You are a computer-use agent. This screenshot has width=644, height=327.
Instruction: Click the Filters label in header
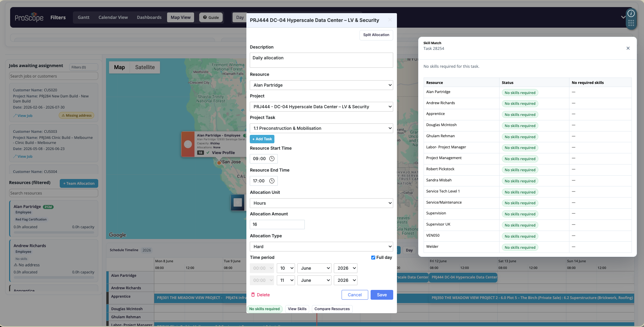58,18
